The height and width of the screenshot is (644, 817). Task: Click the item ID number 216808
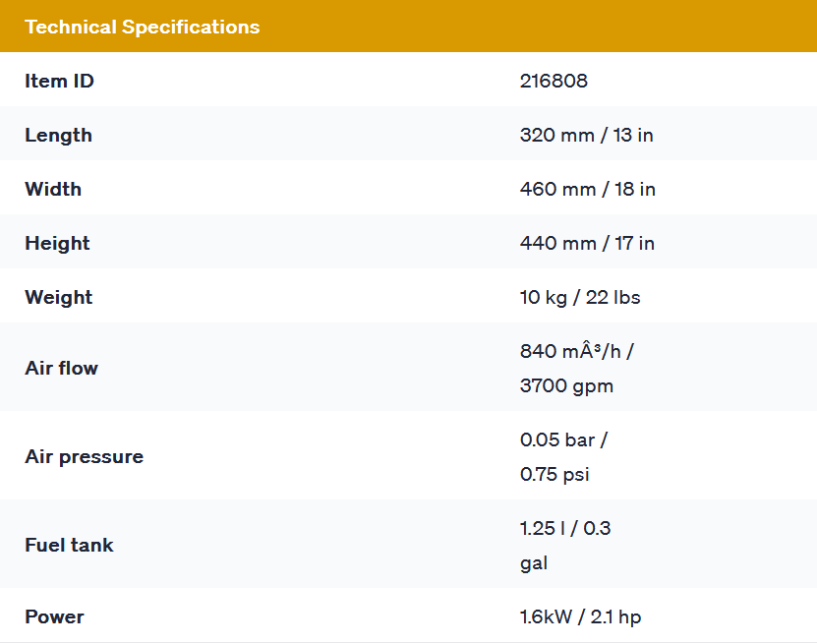(554, 81)
